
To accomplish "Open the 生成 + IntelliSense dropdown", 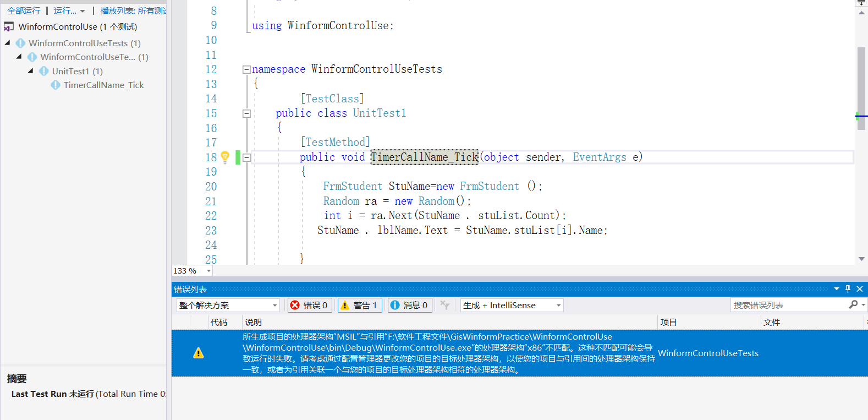I will (512, 305).
